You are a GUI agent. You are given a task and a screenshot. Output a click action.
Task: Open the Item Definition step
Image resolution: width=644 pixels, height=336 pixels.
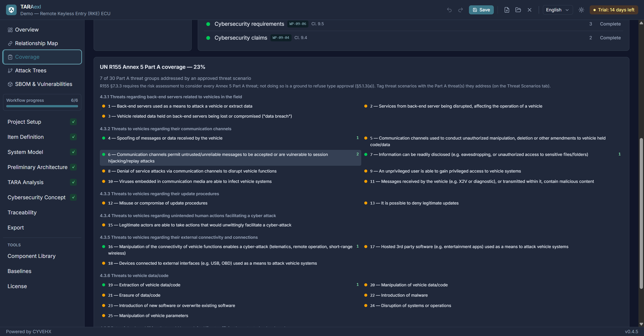tap(42, 137)
